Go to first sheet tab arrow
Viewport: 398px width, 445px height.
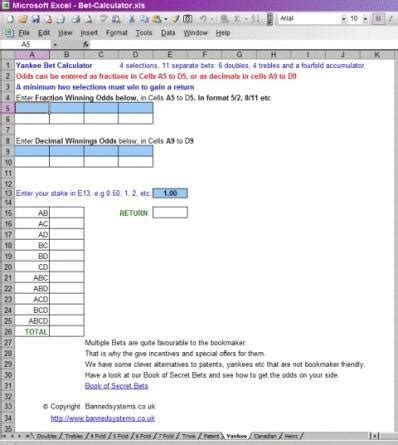pyautogui.click(x=5, y=436)
